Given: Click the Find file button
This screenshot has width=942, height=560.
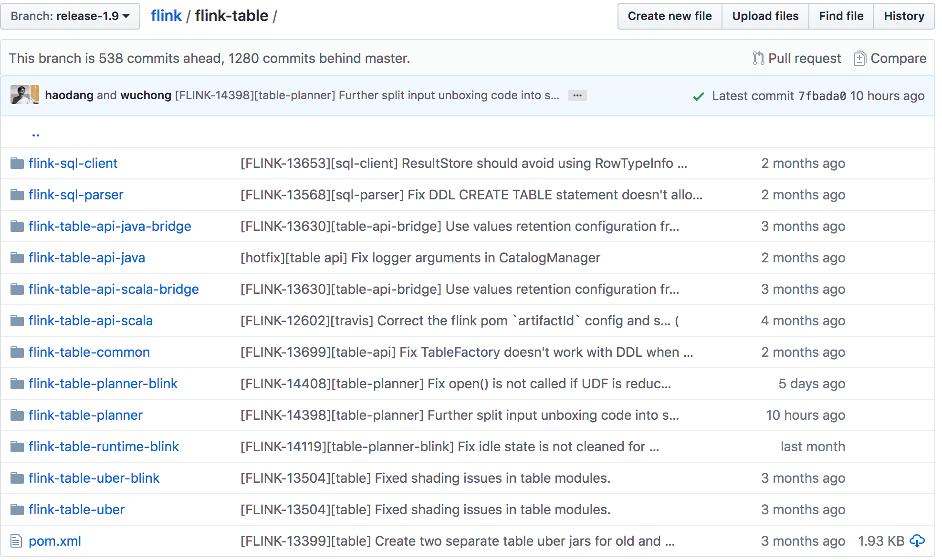Looking at the screenshot, I should (841, 16).
